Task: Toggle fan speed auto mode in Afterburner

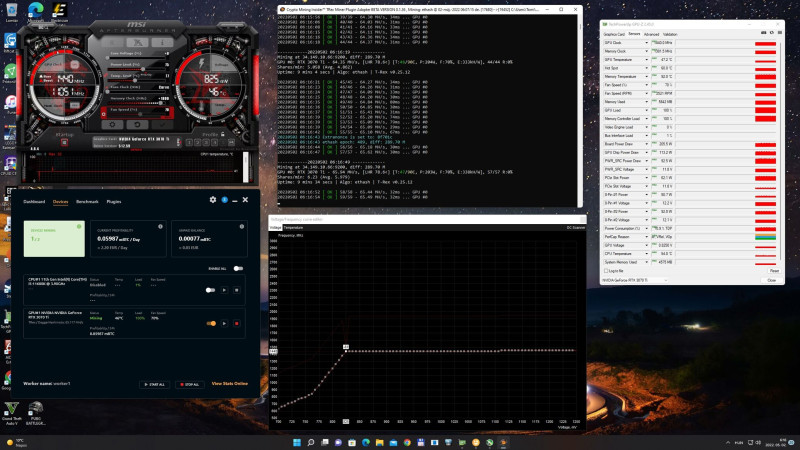Action: pos(104,114)
